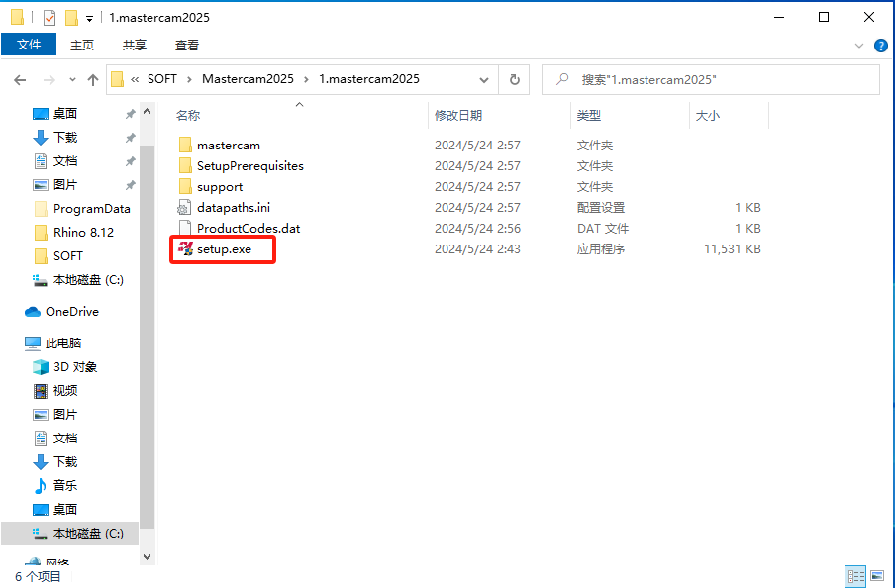
Task: Select the ProductCodes.dat file icon
Action: (x=185, y=229)
